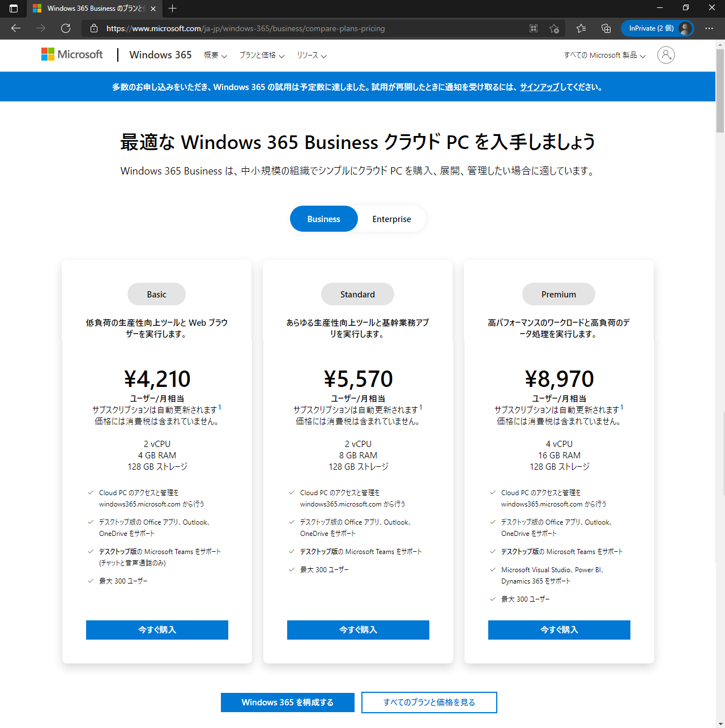Click the browser forward arrow

(x=41, y=28)
